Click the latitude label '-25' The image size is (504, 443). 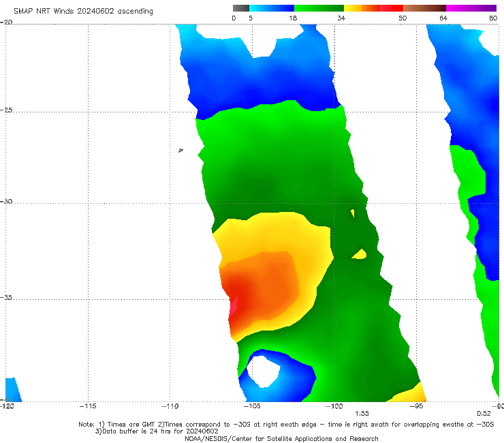coord(6,110)
